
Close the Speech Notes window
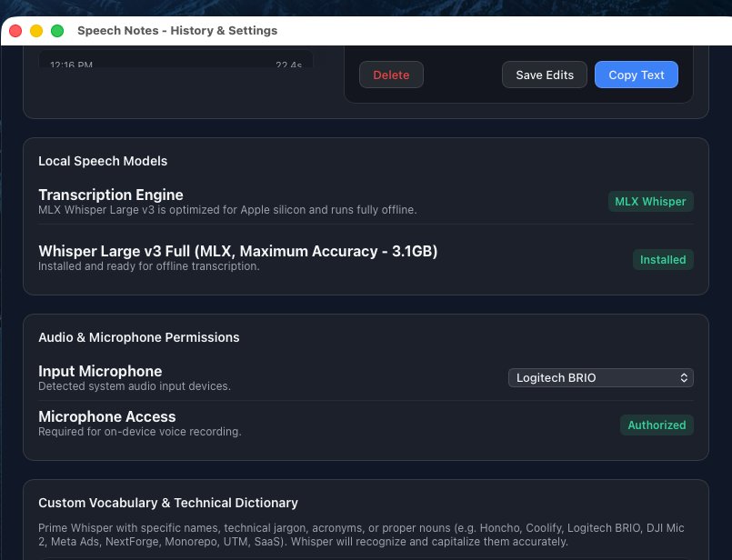pyautogui.click(x=15, y=31)
